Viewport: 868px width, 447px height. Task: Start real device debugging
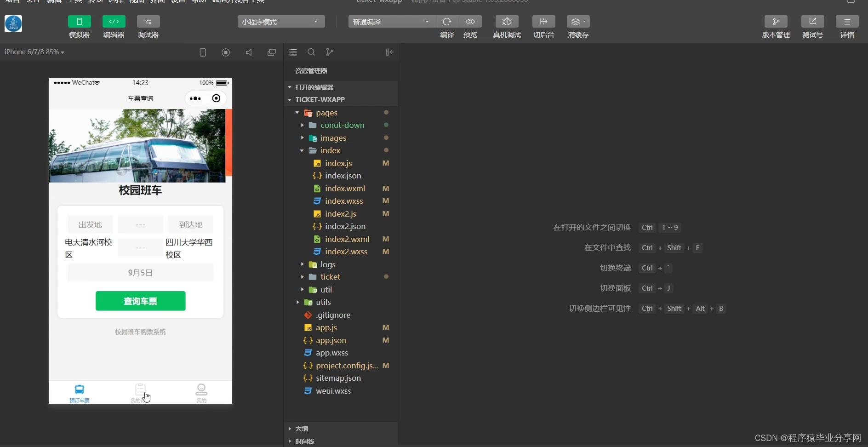[507, 22]
